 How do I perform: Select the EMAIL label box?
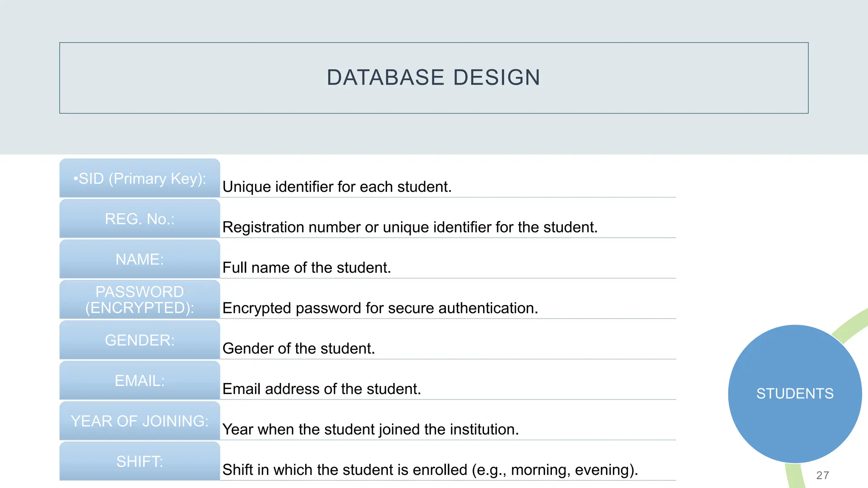[140, 380]
